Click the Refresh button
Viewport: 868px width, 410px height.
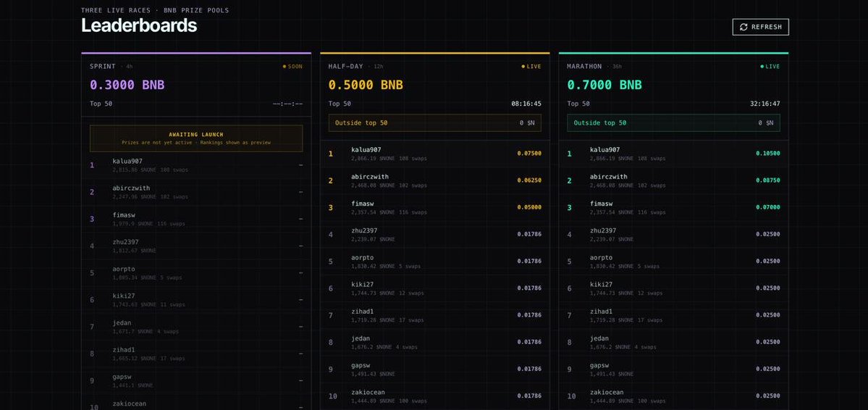[760, 27]
